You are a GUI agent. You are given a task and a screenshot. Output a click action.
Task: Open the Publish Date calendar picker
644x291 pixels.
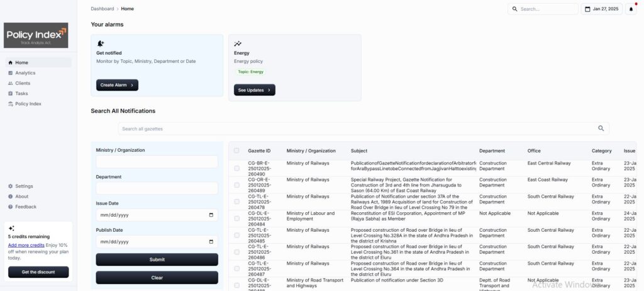pyautogui.click(x=210, y=241)
